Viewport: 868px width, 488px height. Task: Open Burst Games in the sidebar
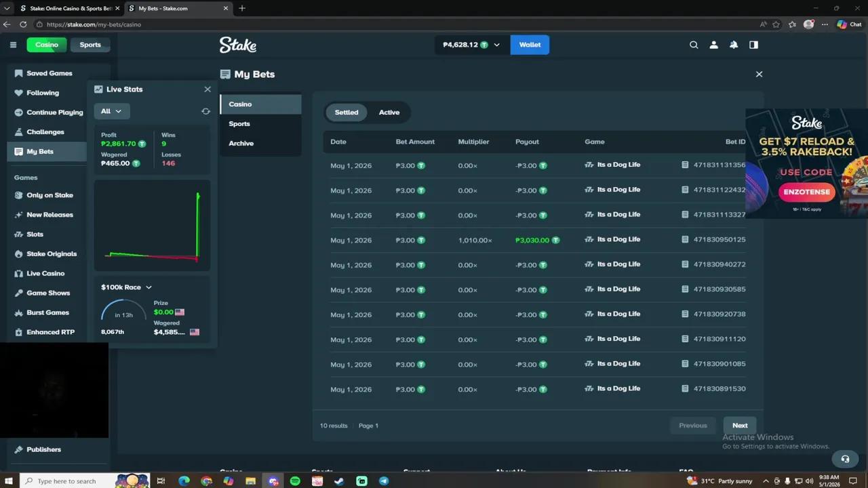pyautogui.click(x=47, y=313)
